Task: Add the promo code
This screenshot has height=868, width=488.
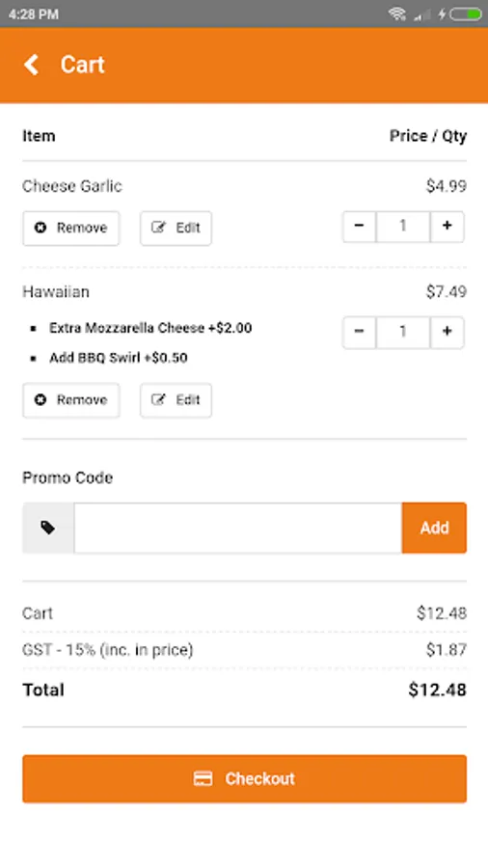Action: (x=434, y=528)
